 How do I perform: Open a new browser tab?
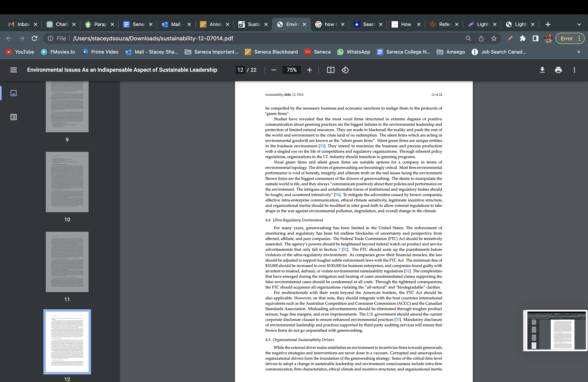click(x=548, y=24)
